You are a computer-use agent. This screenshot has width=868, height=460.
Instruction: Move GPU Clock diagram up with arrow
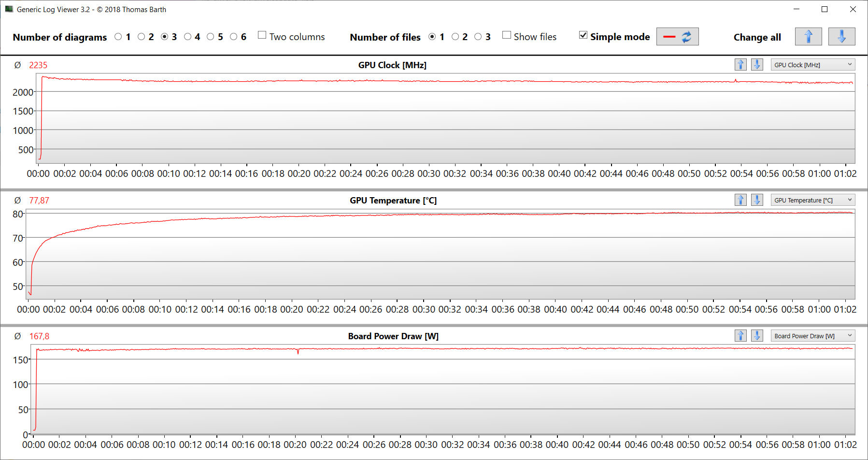[740, 65]
